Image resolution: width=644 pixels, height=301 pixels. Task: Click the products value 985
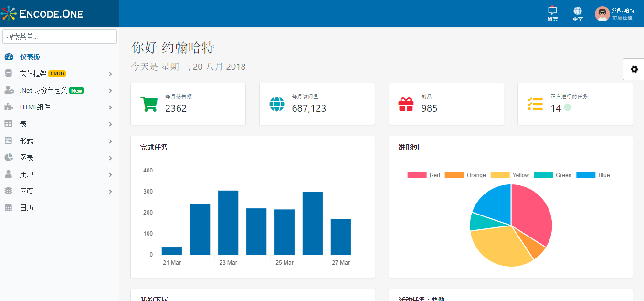coord(429,108)
